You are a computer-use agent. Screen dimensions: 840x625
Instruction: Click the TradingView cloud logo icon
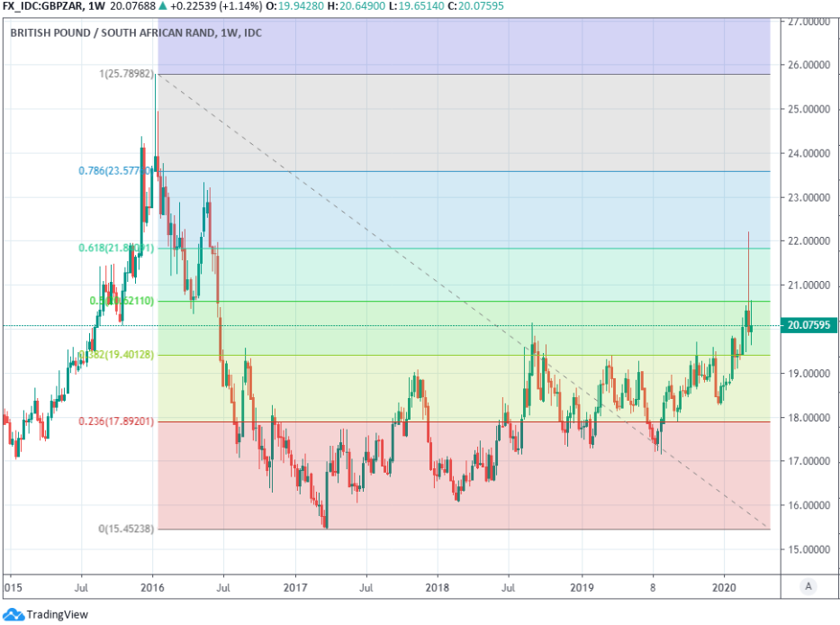pyautogui.click(x=14, y=614)
